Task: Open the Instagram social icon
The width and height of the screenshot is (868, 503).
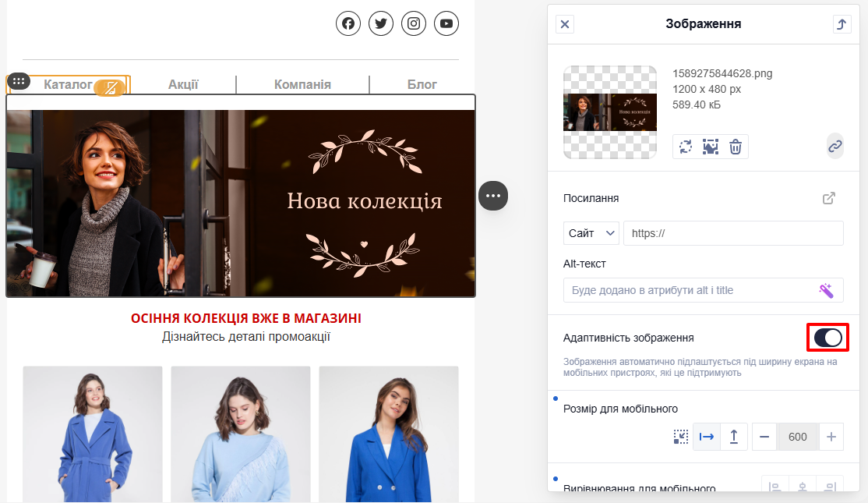Action: (x=414, y=23)
